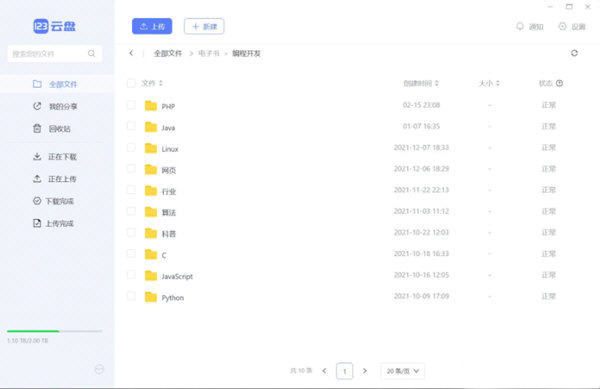Viewport: 600px width, 389px height.
Task: Go to previous page arrow
Action: click(x=324, y=371)
